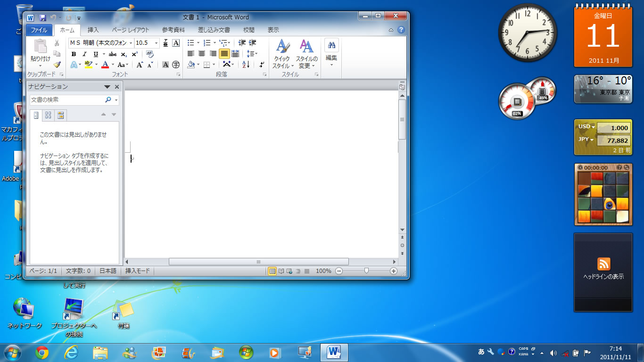This screenshot has height=362, width=644.
Task: Click the Grow Font icon
Action: (140, 65)
